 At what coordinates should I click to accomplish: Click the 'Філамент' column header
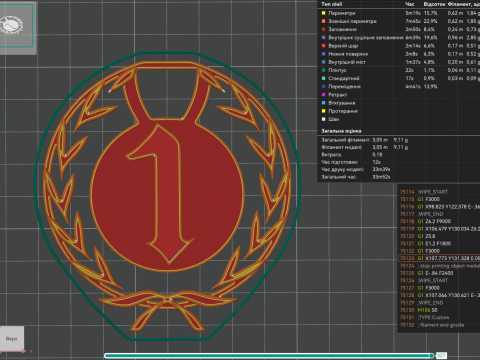[463, 4]
